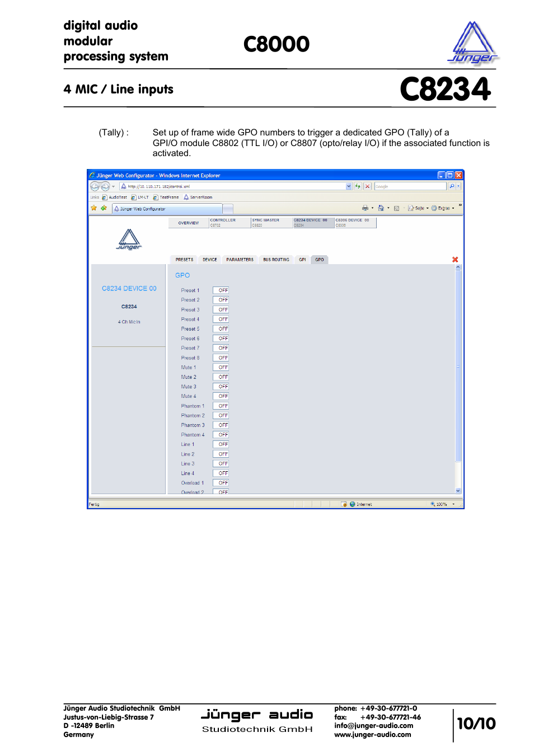Click the command bar overflow chevron
The height and width of the screenshot is (756, 534).
click(x=460, y=205)
